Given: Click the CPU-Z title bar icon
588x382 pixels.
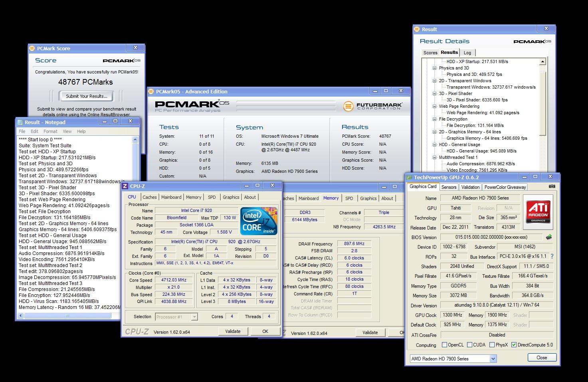Looking at the screenshot, I should click(x=125, y=186).
